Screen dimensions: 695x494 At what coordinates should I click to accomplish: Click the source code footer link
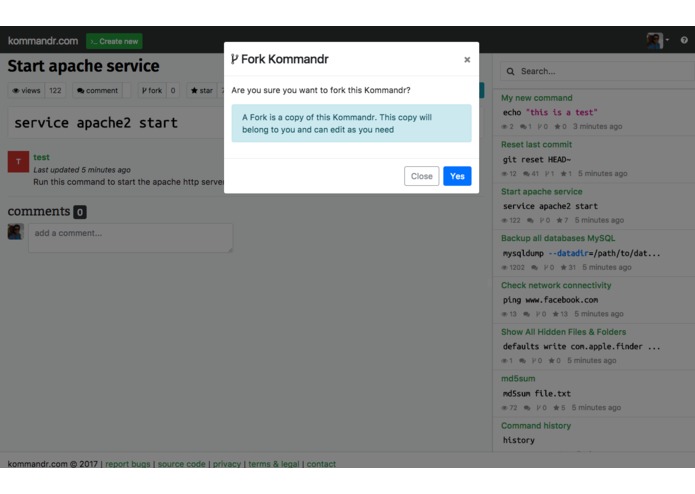click(181, 464)
